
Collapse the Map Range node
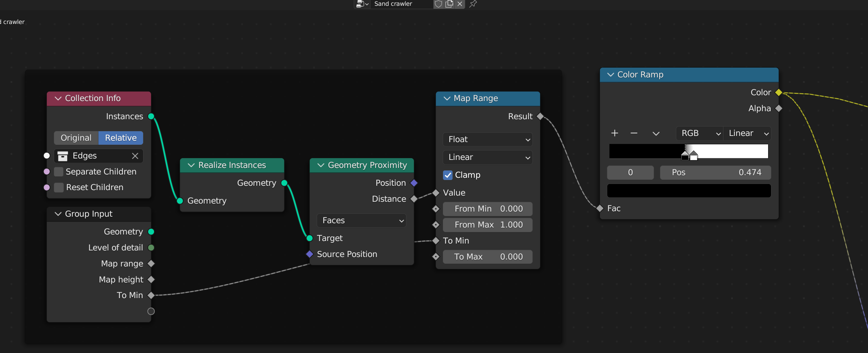(447, 99)
